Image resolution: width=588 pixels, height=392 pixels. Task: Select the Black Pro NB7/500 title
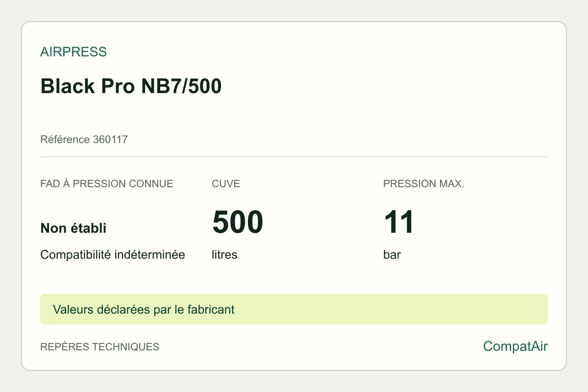pos(131,86)
